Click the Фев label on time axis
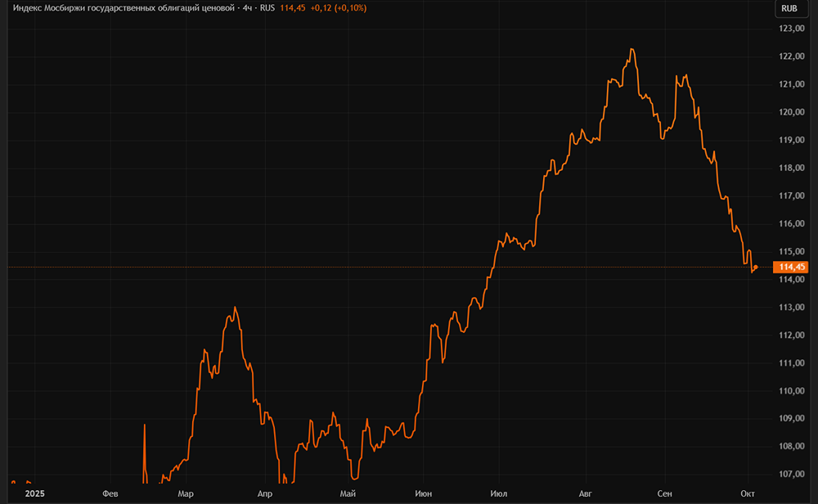 click(110, 493)
